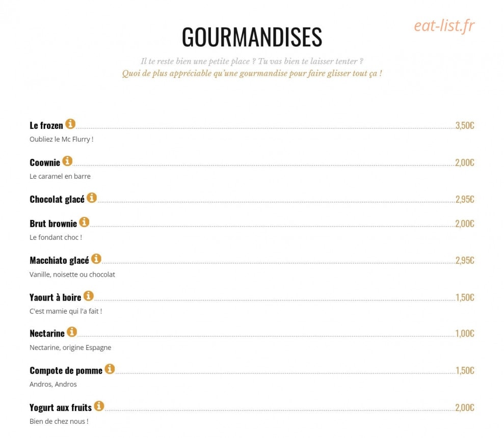Screen dimensions: 504x438
Task: Open the eat-list.fr watermark link
Action: pyautogui.click(x=444, y=25)
